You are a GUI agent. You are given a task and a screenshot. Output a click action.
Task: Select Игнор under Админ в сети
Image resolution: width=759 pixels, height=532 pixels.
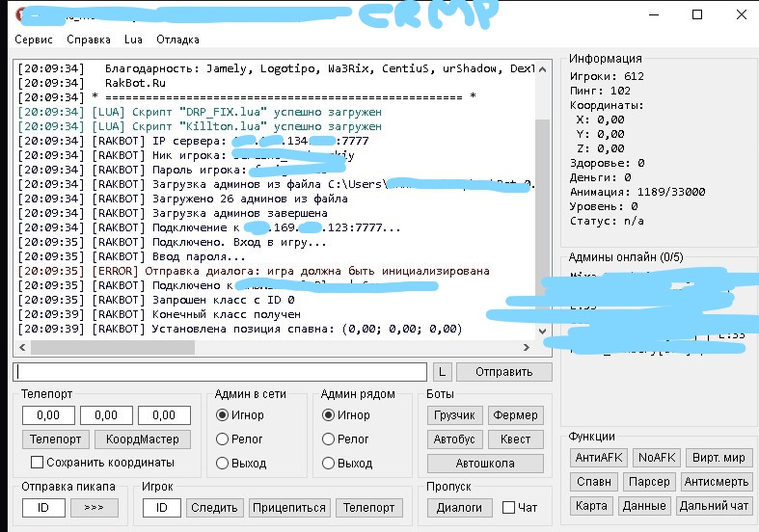coord(223,415)
